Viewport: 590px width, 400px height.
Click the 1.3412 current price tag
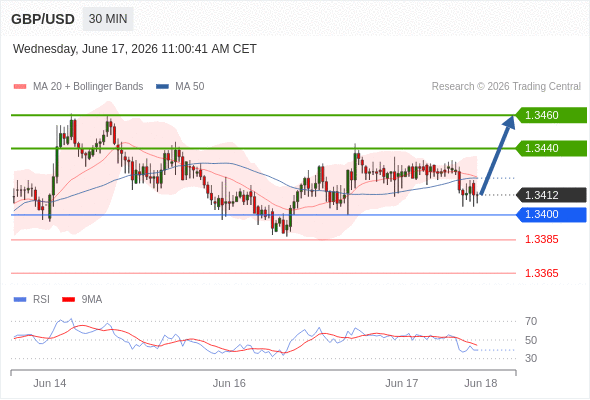(x=551, y=195)
